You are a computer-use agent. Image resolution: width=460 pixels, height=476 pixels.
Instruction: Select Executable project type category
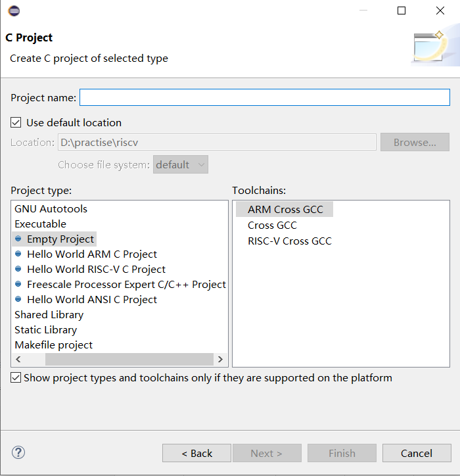[x=40, y=224]
